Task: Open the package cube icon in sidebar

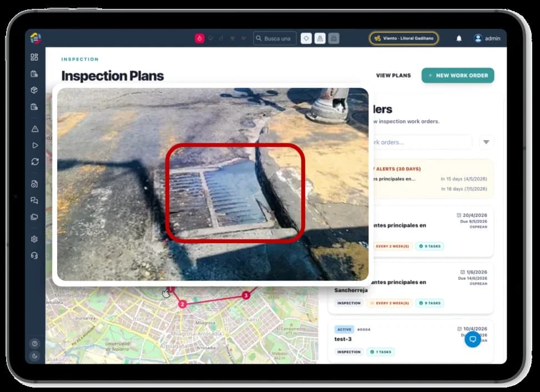Action: 34,90
